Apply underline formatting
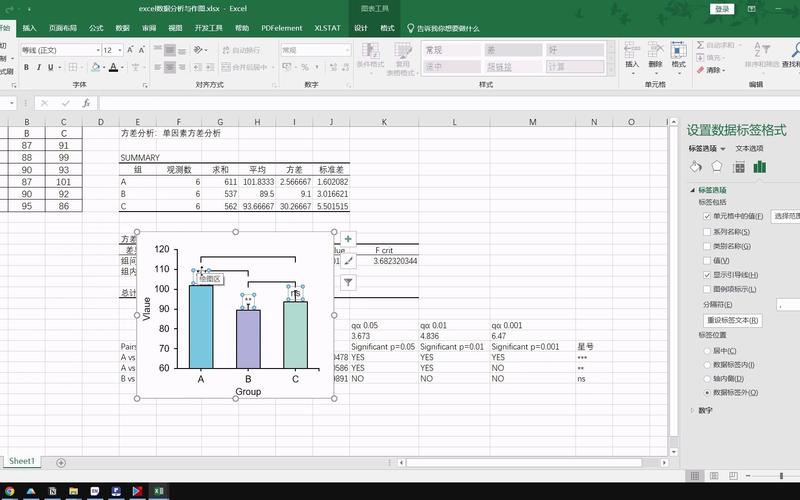Viewport: 800px width, 500px height. click(x=51, y=67)
